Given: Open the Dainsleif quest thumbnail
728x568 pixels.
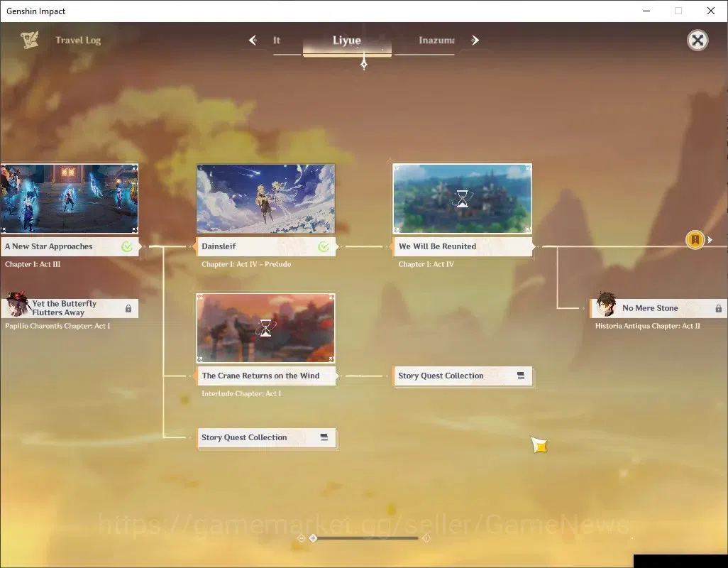Looking at the screenshot, I should point(265,198).
